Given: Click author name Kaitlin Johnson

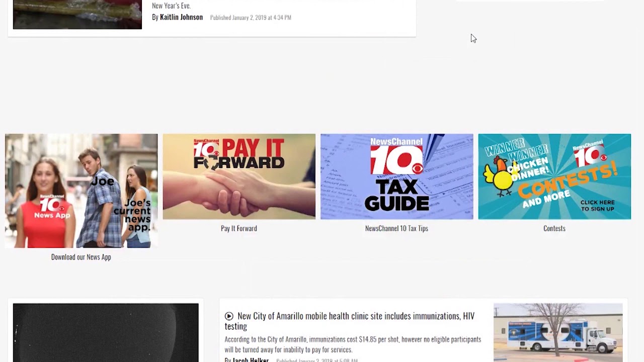Looking at the screenshot, I should coord(181,17).
